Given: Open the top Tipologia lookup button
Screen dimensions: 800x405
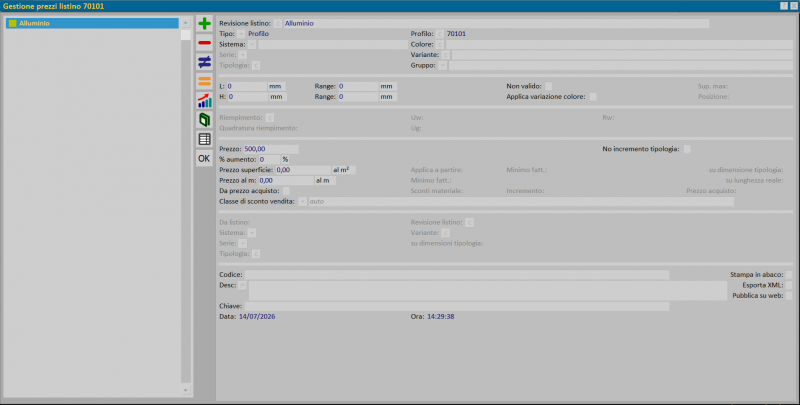Looking at the screenshot, I should 256,66.
